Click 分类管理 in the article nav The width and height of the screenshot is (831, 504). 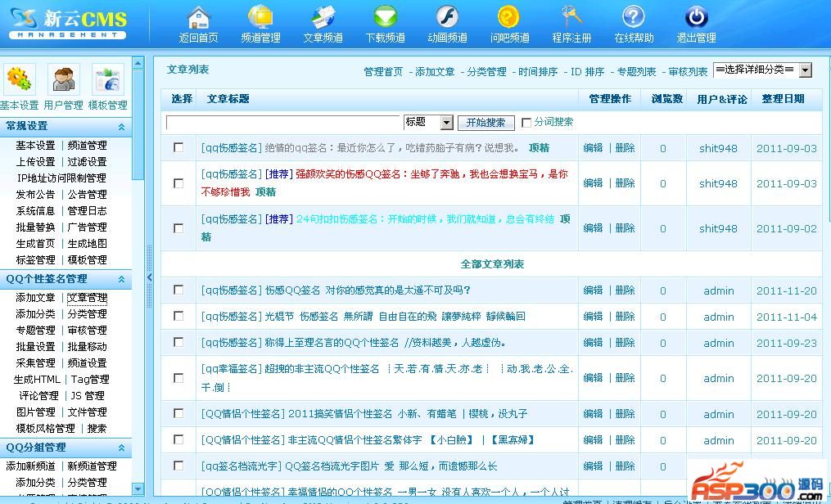point(486,71)
